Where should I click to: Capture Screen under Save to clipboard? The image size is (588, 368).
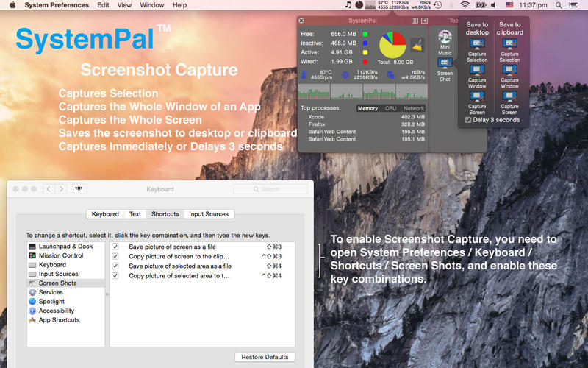point(509,103)
